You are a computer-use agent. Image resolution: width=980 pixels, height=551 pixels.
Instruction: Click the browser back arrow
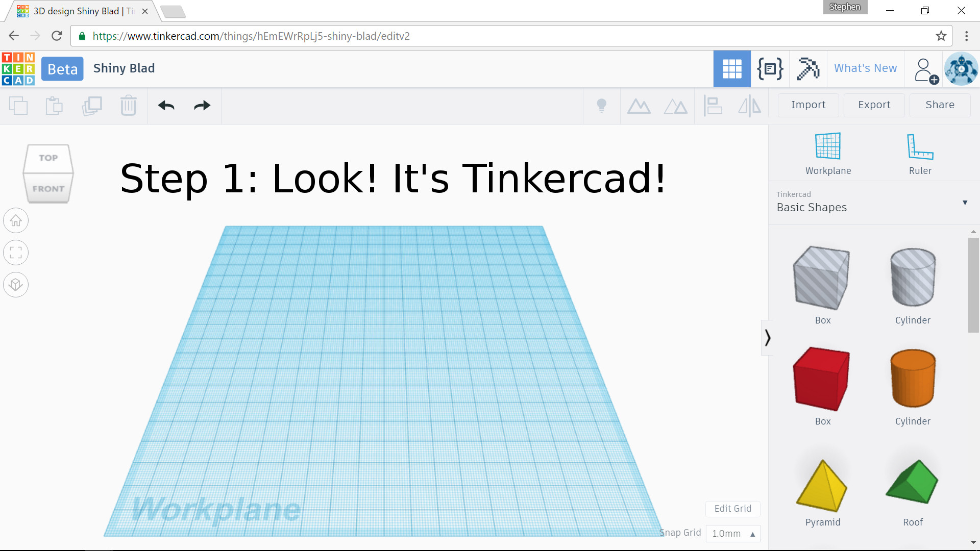[14, 36]
